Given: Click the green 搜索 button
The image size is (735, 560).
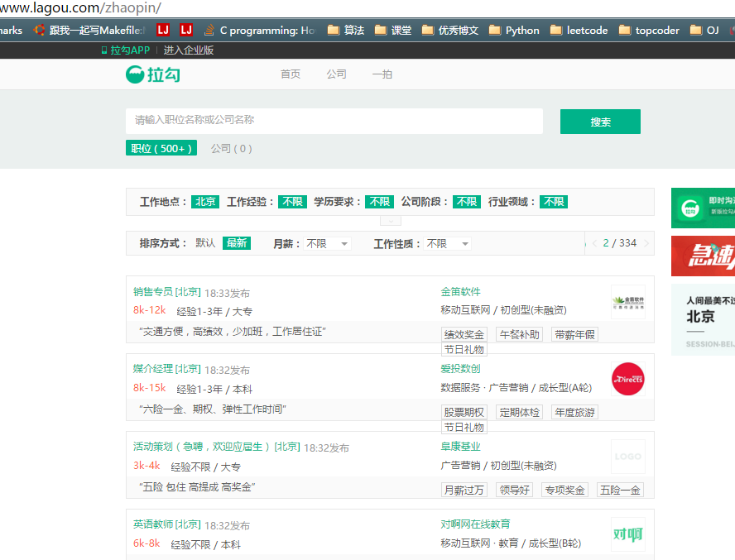Looking at the screenshot, I should point(600,122).
